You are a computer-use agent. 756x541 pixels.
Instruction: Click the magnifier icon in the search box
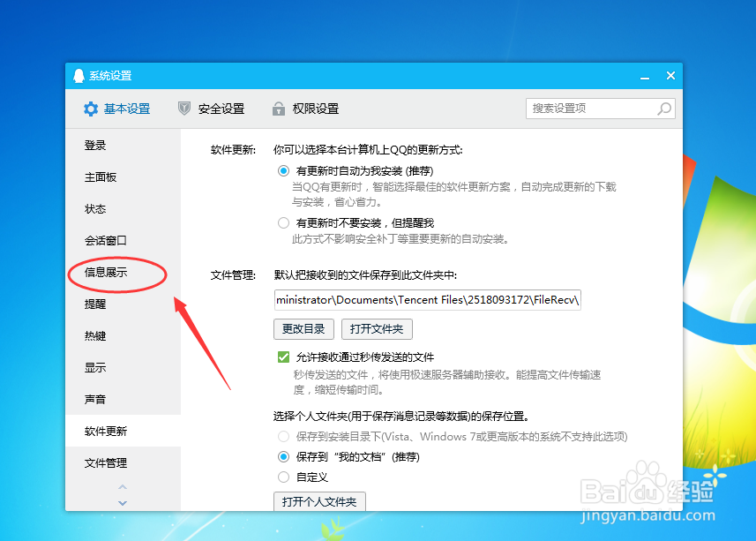coord(664,109)
